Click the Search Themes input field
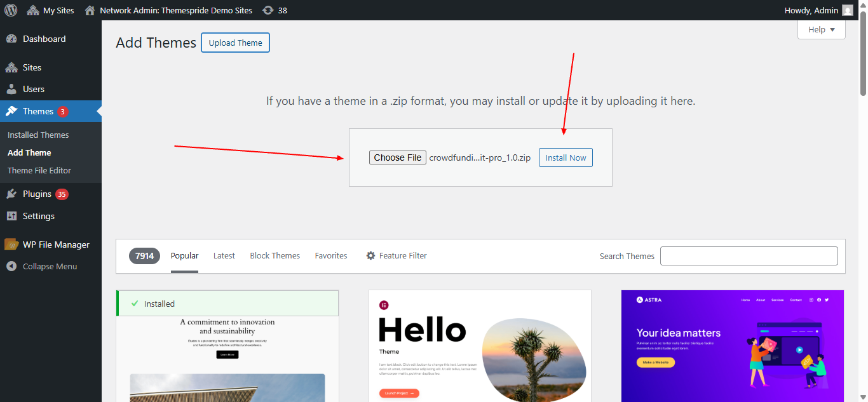The image size is (868, 402). (749, 255)
